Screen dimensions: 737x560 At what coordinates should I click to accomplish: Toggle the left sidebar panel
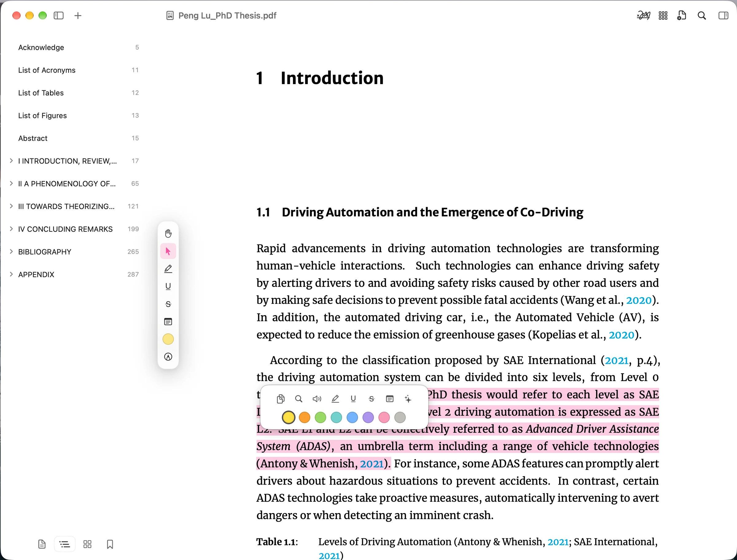(x=58, y=15)
